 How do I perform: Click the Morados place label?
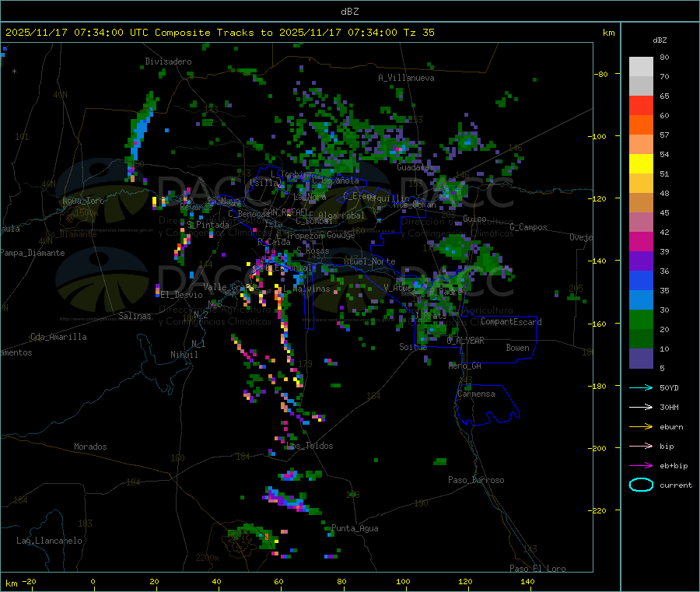coord(90,447)
